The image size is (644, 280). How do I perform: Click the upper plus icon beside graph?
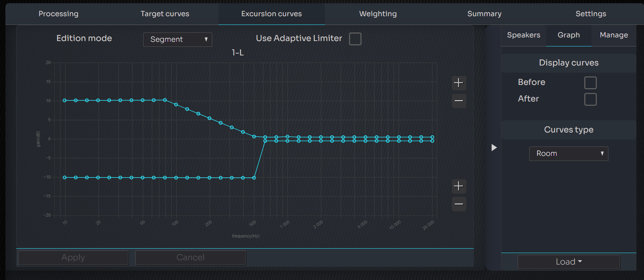[x=459, y=83]
